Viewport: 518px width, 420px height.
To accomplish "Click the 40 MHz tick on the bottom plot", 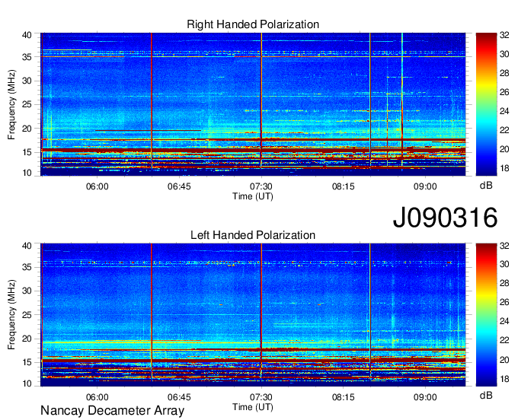I will click(27, 246).
